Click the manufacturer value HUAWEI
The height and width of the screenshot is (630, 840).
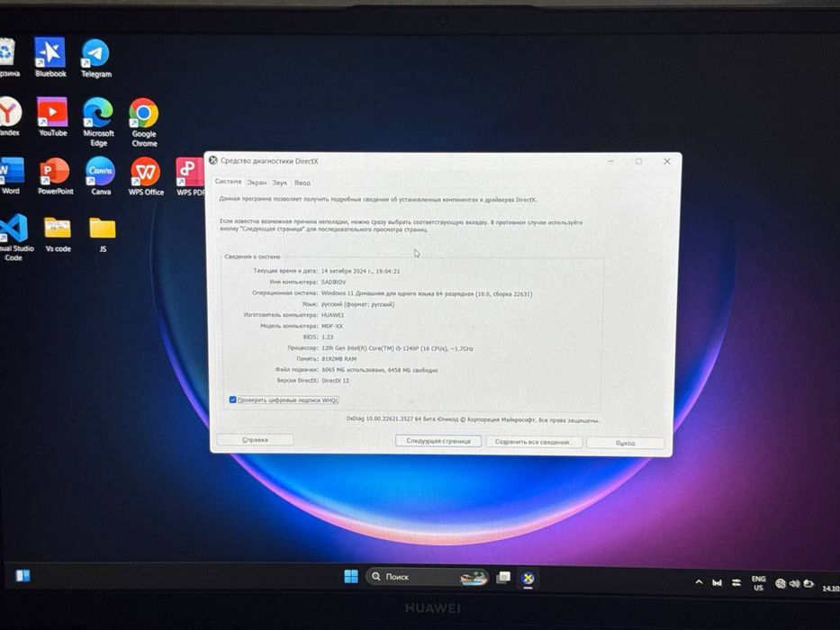click(333, 315)
